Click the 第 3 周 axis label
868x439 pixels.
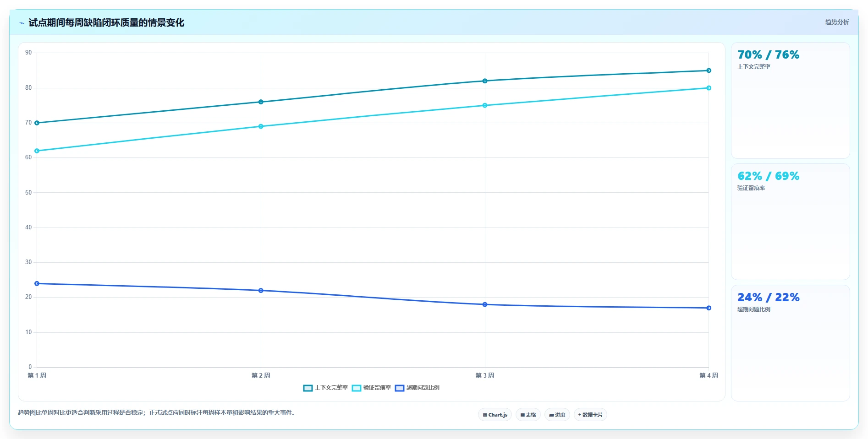(x=485, y=375)
